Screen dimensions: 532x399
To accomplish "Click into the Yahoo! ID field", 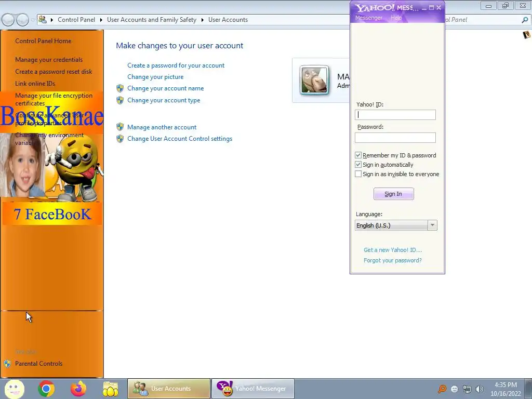I will (395, 115).
